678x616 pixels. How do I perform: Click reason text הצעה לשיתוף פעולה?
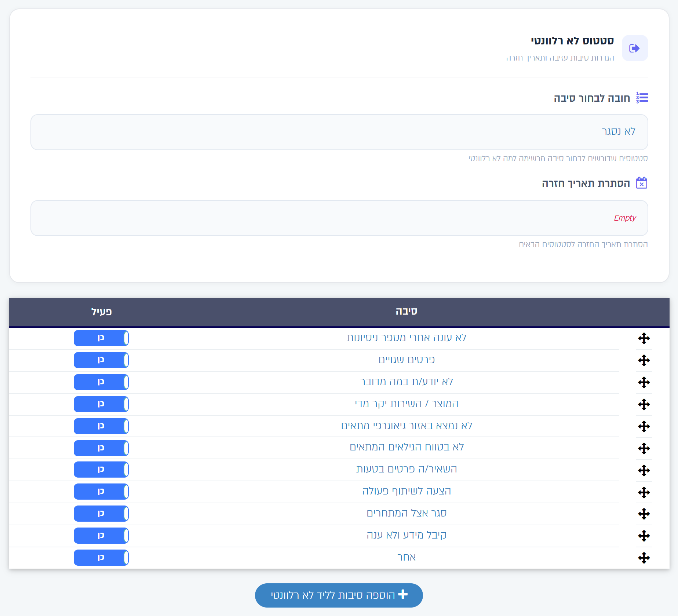click(407, 491)
